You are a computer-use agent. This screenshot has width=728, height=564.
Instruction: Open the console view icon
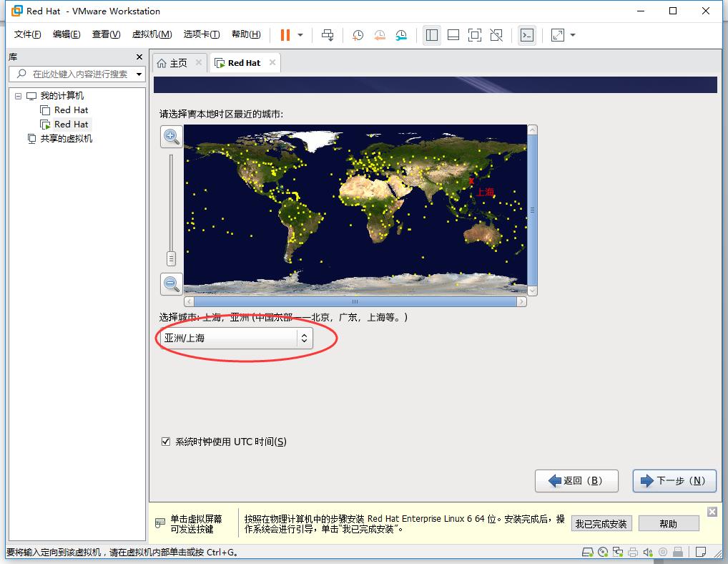tap(527, 35)
